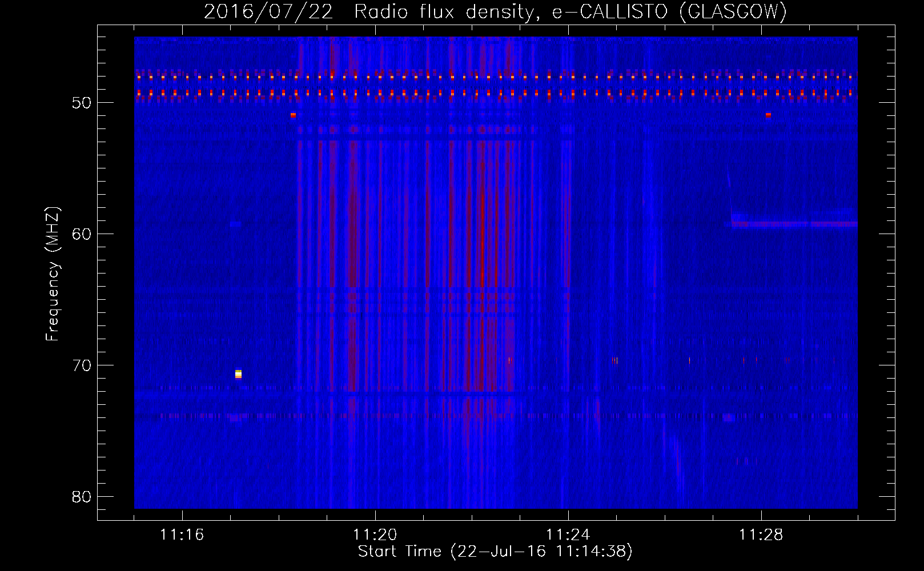Click the 50 frequency tick label
Image resolution: width=924 pixels, height=571 pixels.
[82, 103]
